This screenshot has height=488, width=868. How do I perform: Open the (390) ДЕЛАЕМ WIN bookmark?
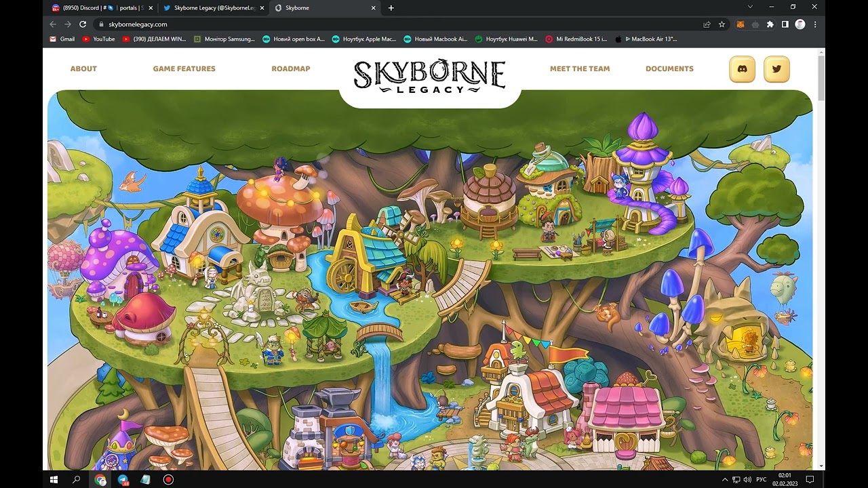pos(155,39)
